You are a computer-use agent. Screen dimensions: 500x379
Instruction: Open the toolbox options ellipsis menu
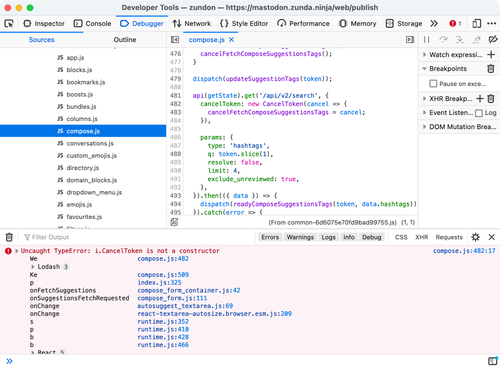[x=492, y=24]
